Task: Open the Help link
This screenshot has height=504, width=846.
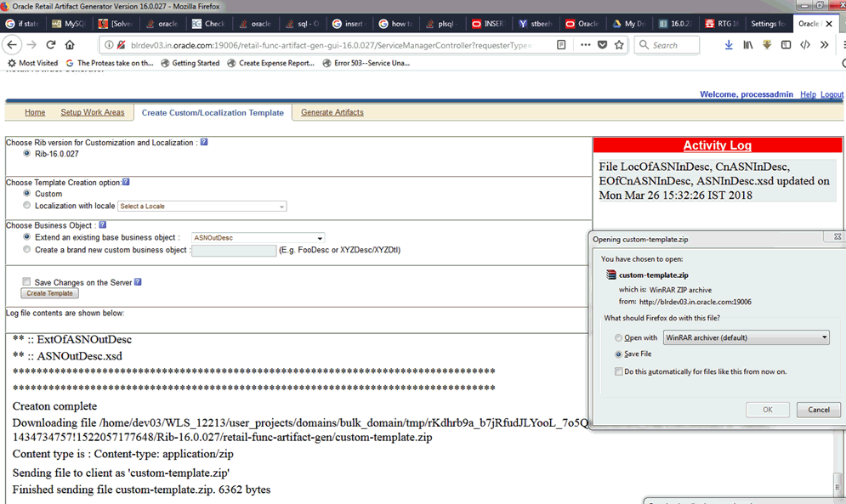Action: 808,94
